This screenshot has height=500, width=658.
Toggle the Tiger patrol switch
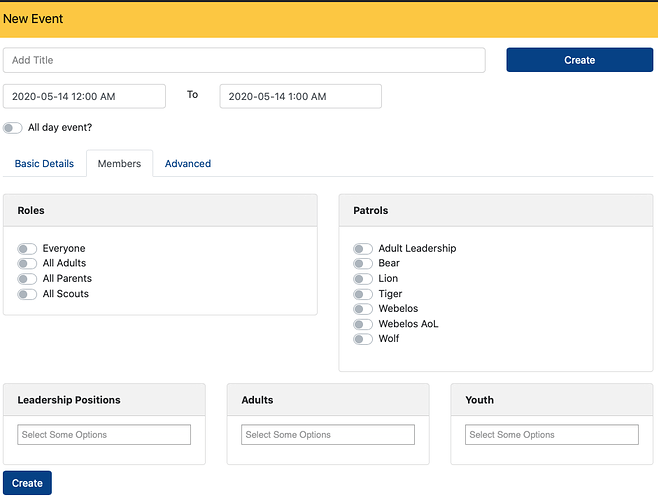[x=363, y=294]
